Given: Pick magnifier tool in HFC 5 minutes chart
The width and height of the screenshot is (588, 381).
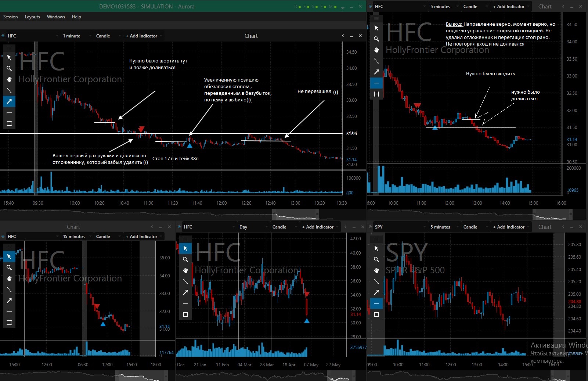Looking at the screenshot, I should coord(376,39).
